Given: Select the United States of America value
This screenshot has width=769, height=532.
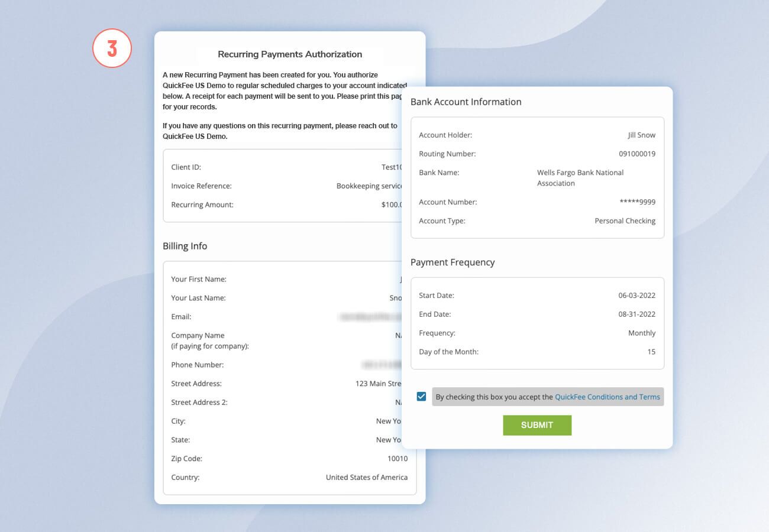Looking at the screenshot, I should pos(367,477).
